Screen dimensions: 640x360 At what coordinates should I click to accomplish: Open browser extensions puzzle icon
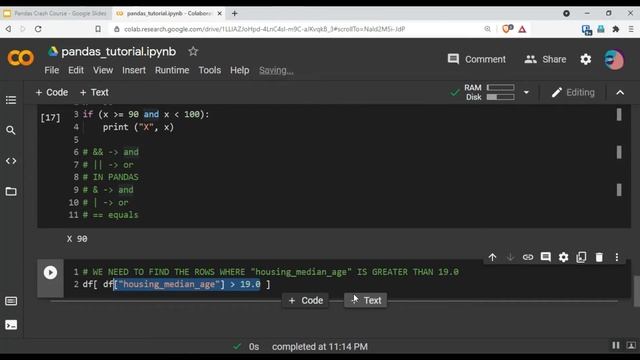tap(616, 29)
